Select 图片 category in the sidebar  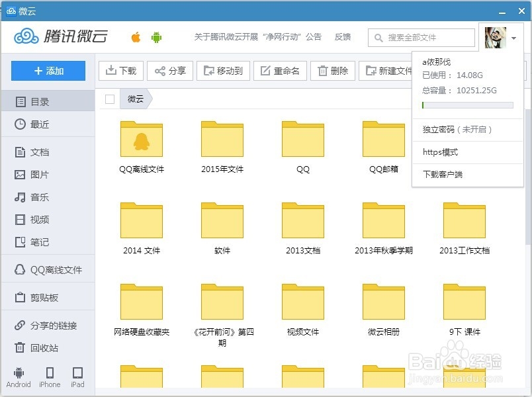48,175
